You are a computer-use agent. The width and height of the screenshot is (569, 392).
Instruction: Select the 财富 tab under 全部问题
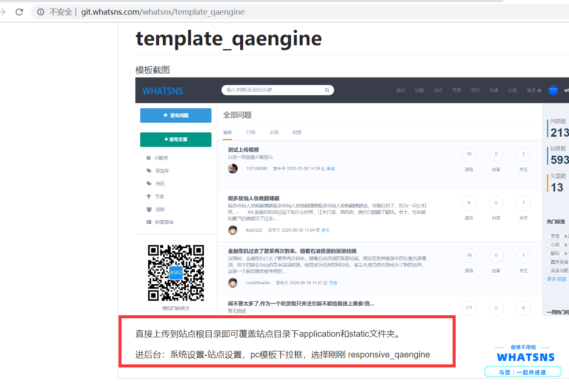coord(297,132)
